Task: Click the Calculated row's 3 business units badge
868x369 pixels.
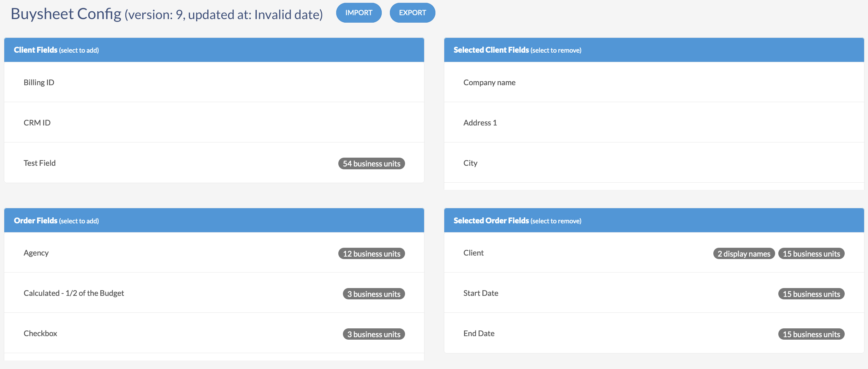Action: click(x=374, y=294)
